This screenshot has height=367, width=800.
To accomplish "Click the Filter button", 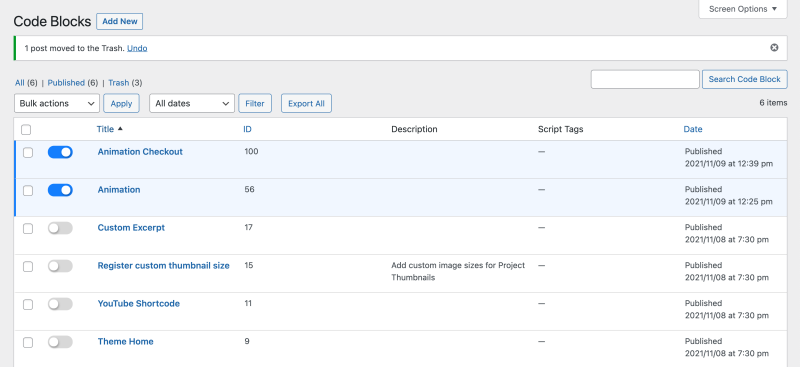I will point(255,103).
